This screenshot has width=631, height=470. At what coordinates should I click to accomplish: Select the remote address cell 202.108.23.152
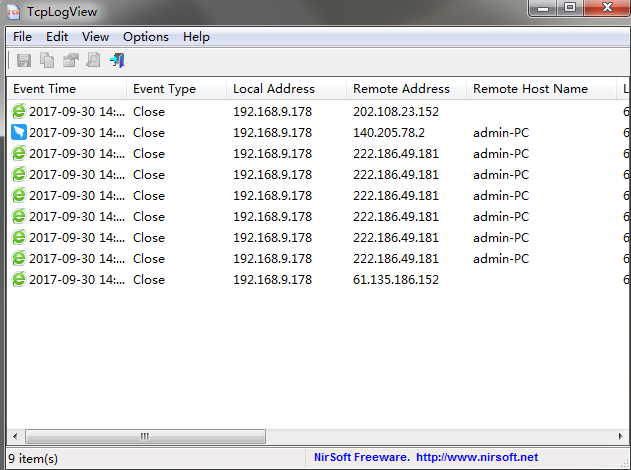(396, 111)
